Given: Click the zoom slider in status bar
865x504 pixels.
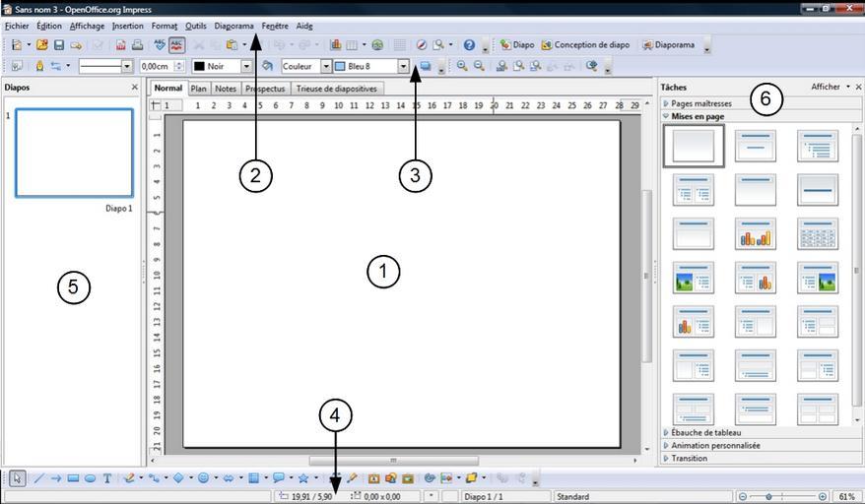Looking at the screenshot, I should pos(783,497).
